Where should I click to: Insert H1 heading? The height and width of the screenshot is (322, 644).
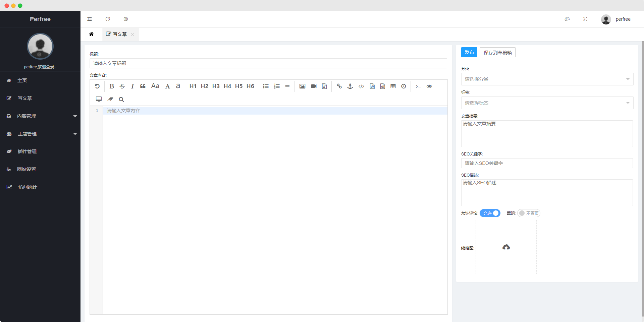click(193, 86)
